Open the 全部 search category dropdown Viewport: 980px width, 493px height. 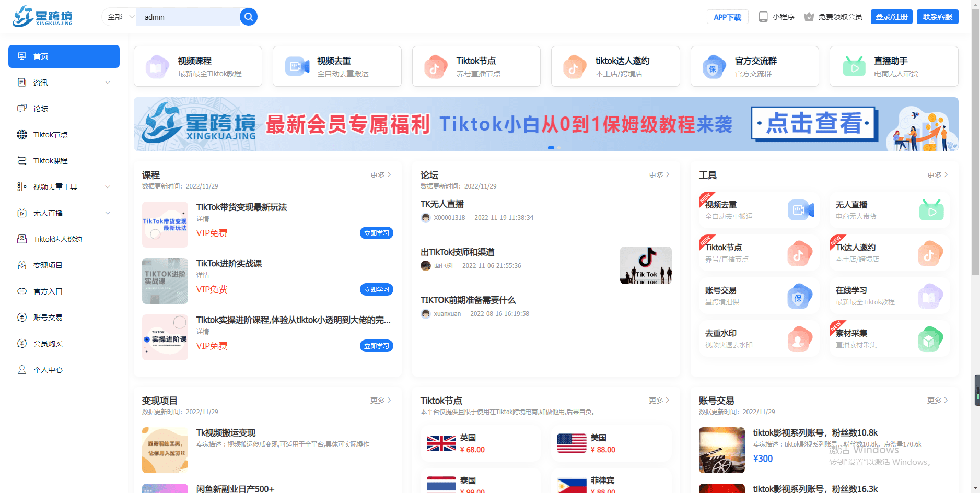(x=121, y=17)
